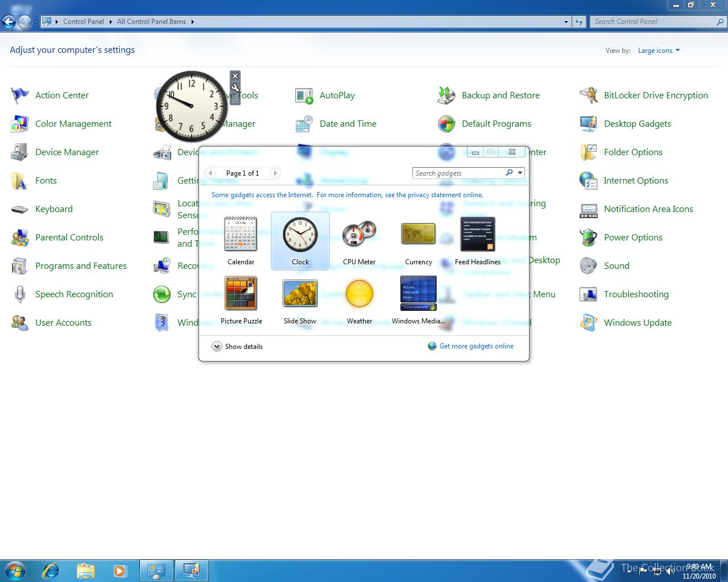
Task: Go to next gadget gallery page
Action: (275, 173)
